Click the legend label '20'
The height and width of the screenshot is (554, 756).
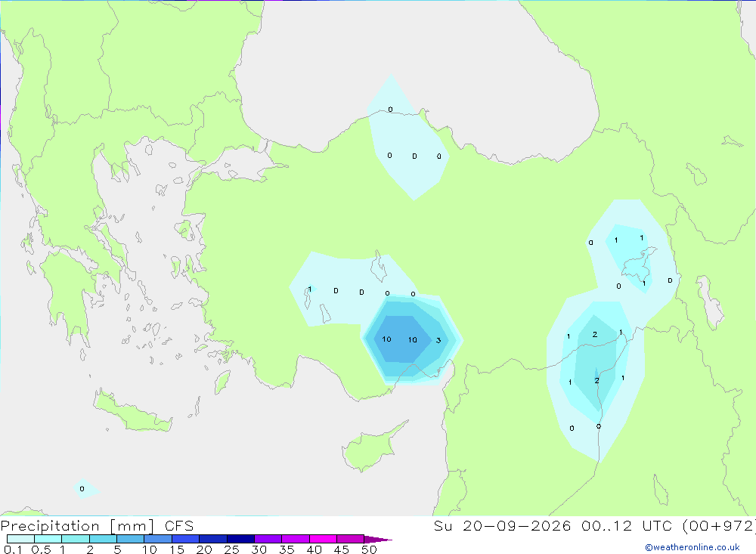tap(204, 549)
